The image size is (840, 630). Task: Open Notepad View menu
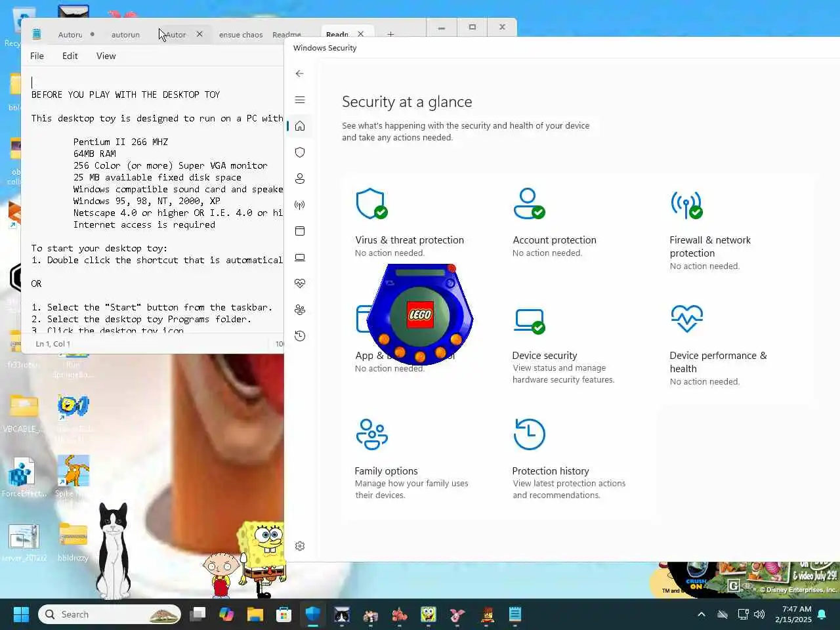(x=106, y=56)
